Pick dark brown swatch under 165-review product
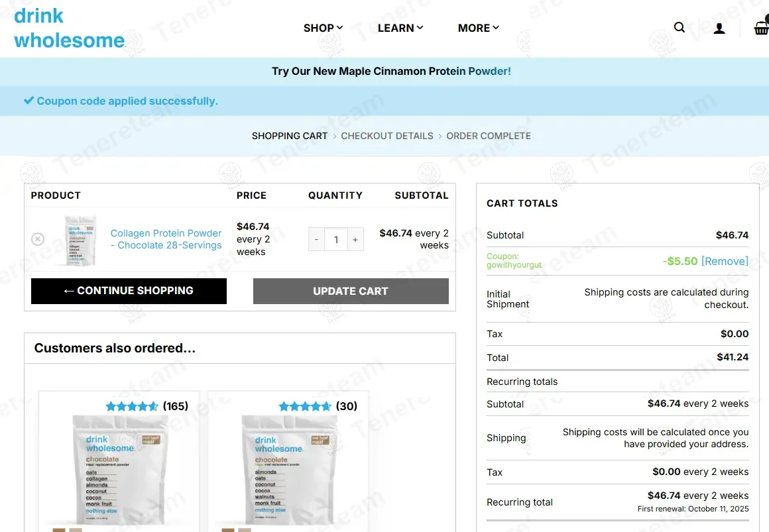This screenshot has width=769, height=532. (x=59, y=529)
